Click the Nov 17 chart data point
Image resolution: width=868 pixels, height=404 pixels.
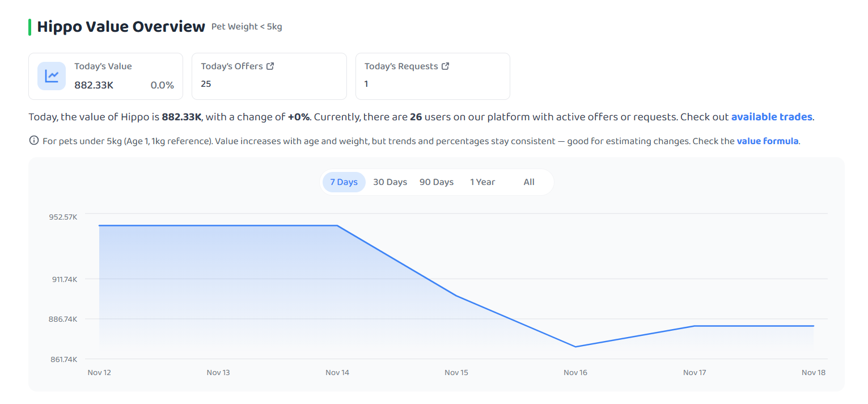(695, 326)
